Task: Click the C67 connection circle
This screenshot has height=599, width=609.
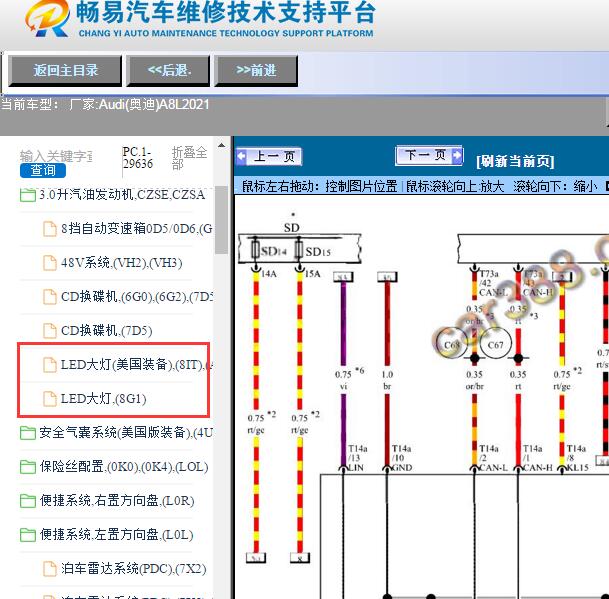Action: pos(495,344)
